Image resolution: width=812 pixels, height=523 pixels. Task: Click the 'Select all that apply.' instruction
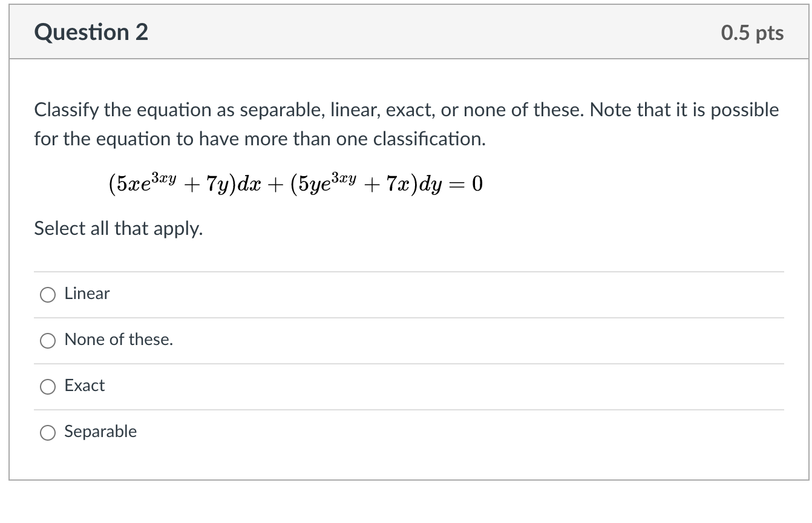click(118, 229)
